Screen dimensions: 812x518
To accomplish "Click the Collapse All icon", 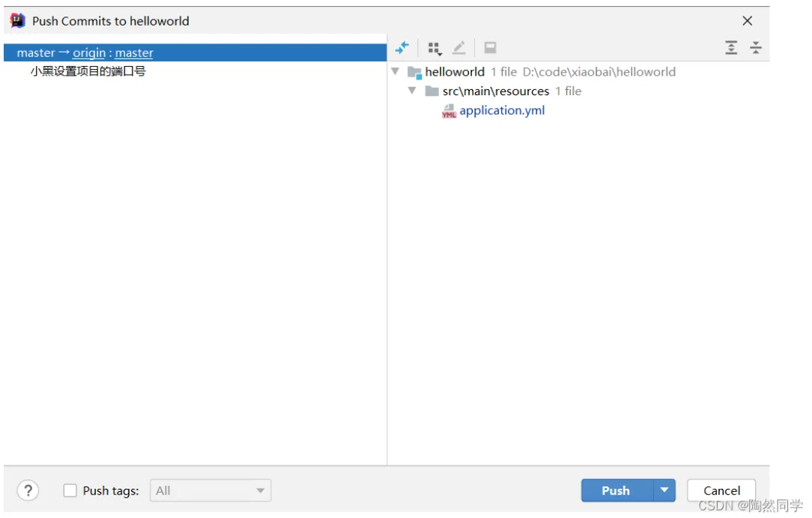I will tap(756, 48).
